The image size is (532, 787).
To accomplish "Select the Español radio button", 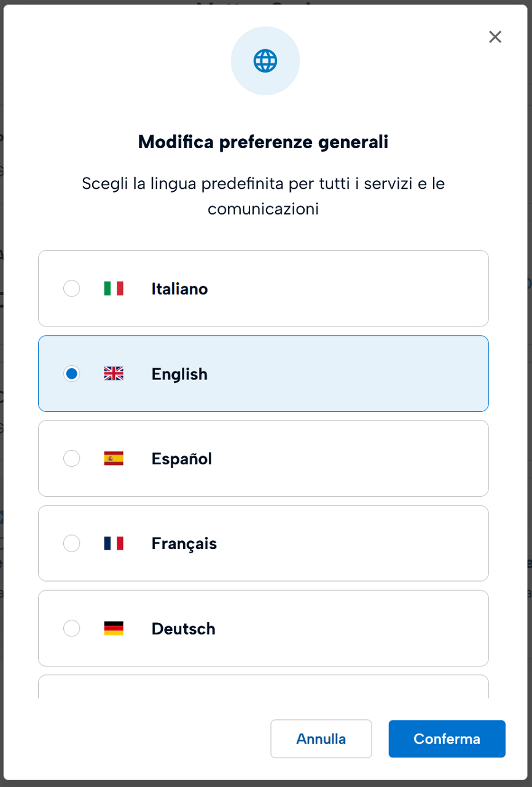I will (72, 458).
